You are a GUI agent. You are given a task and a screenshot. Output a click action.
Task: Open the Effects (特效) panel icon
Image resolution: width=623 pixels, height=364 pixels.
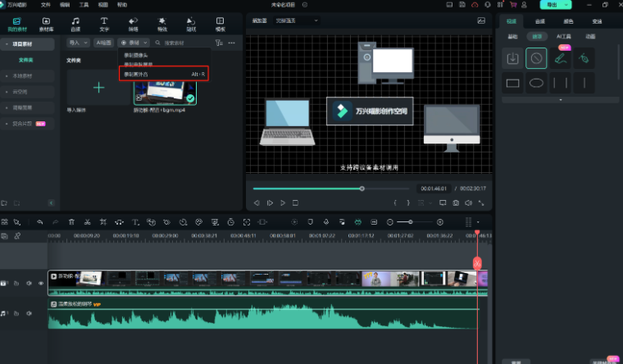click(x=162, y=23)
